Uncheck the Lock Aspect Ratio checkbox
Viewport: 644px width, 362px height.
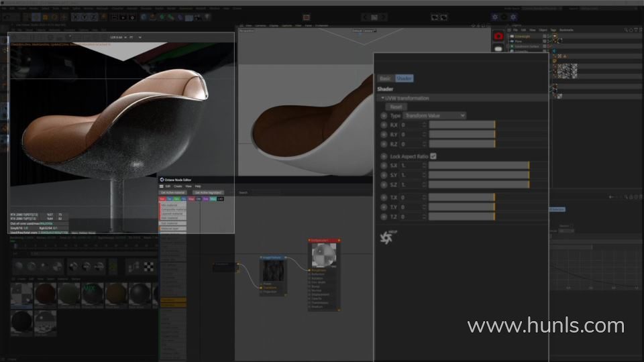pos(433,156)
